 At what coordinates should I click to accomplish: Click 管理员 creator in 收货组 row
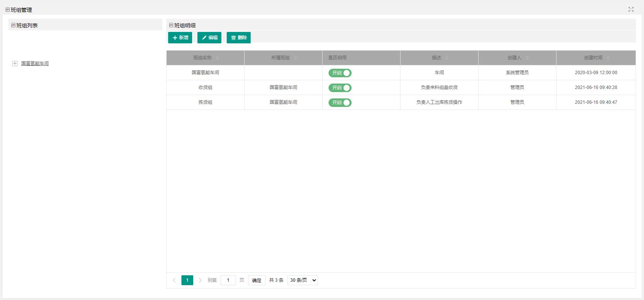517,87
